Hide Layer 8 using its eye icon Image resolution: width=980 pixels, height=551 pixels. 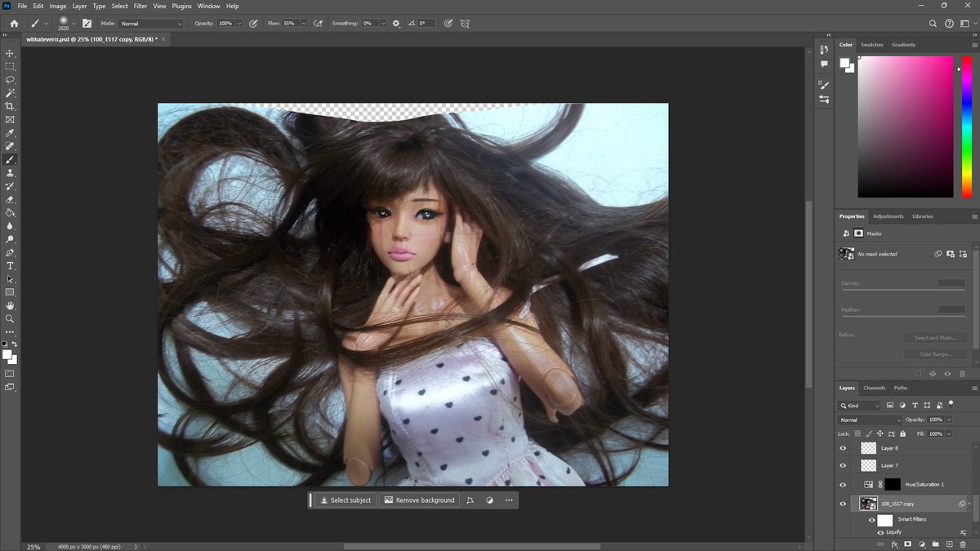(x=843, y=448)
